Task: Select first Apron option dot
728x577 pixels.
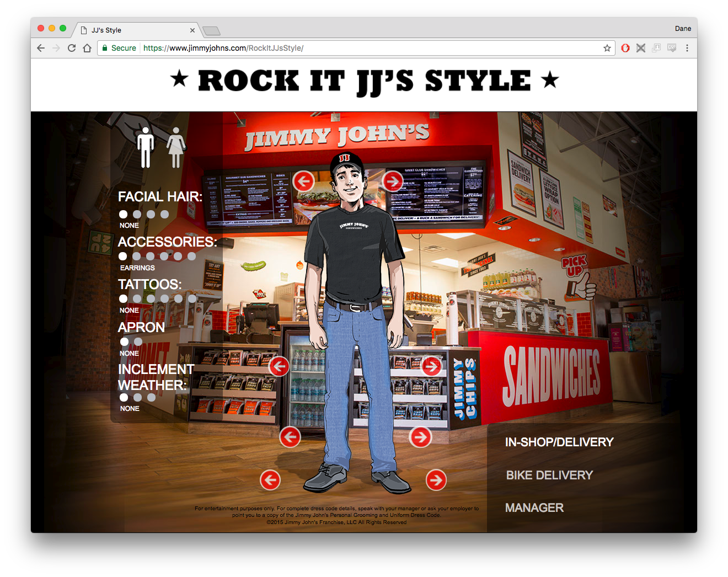Action: [124, 341]
